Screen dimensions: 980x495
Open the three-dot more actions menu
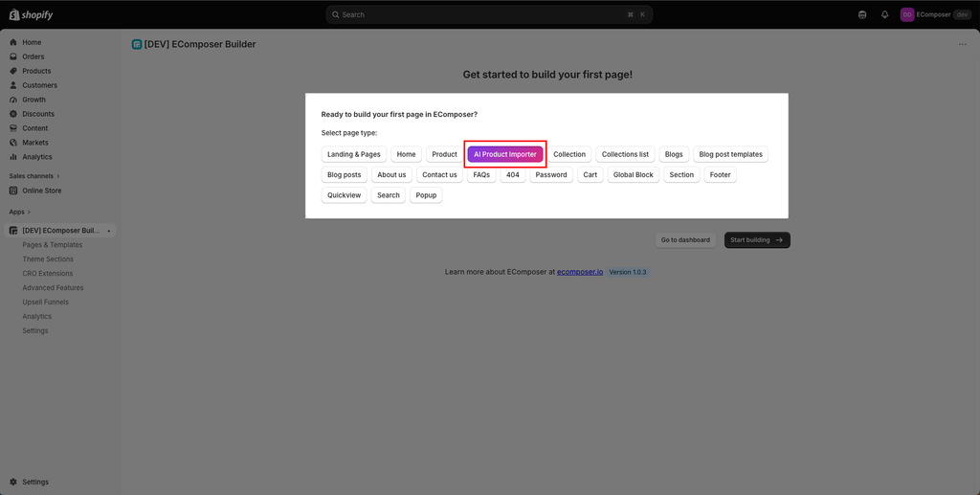963,44
